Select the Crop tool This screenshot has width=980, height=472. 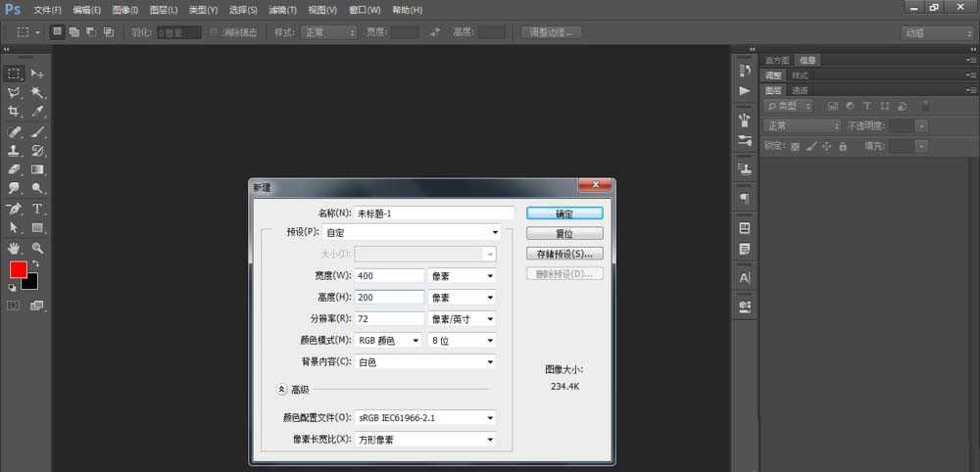pyautogui.click(x=15, y=112)
